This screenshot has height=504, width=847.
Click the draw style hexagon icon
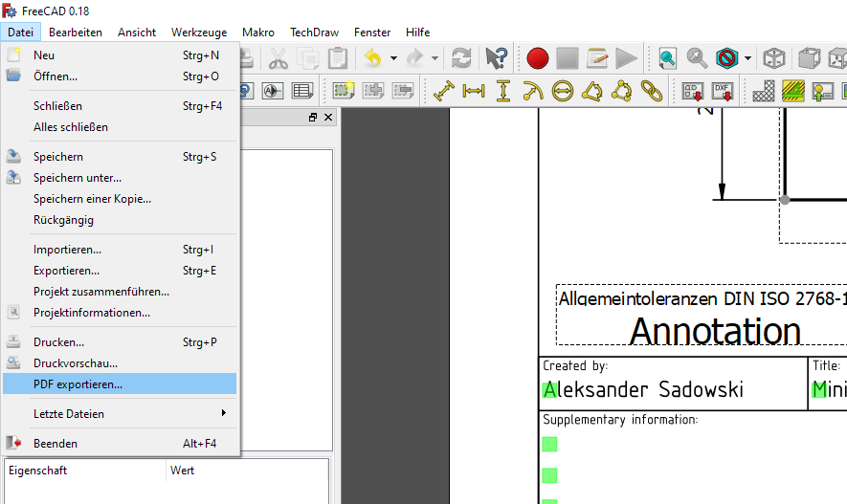point(727,58)
